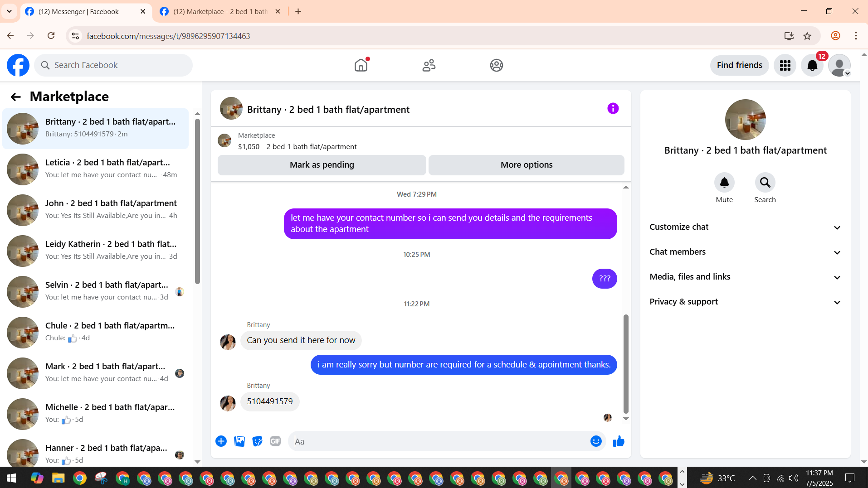Open account profile avatar menu
The image size is (868, 488).
click(x=839, y=65)
